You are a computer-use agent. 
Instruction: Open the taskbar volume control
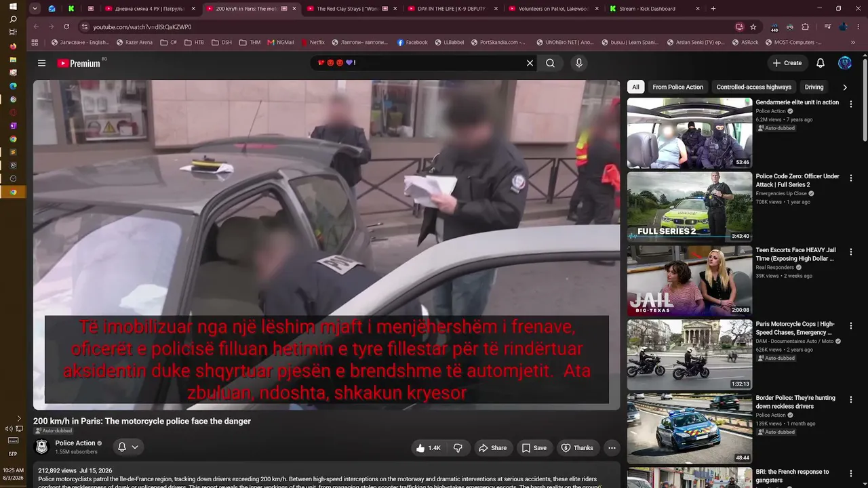[9, 429]
